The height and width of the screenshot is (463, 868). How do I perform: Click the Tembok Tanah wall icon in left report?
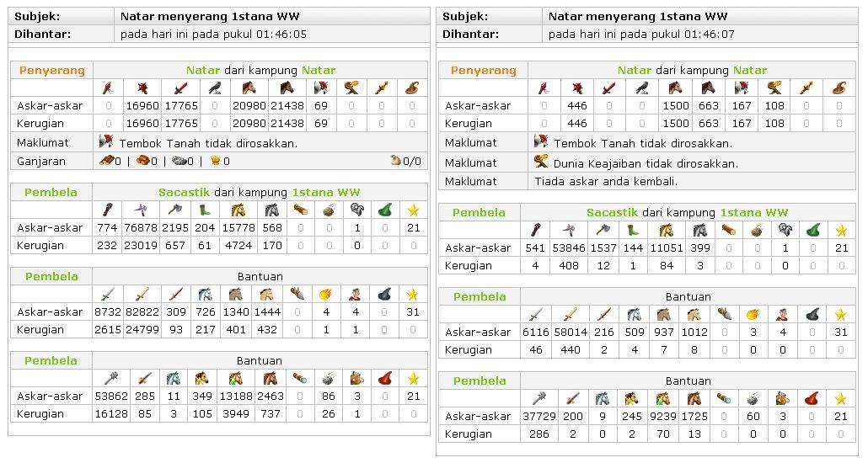106,142
